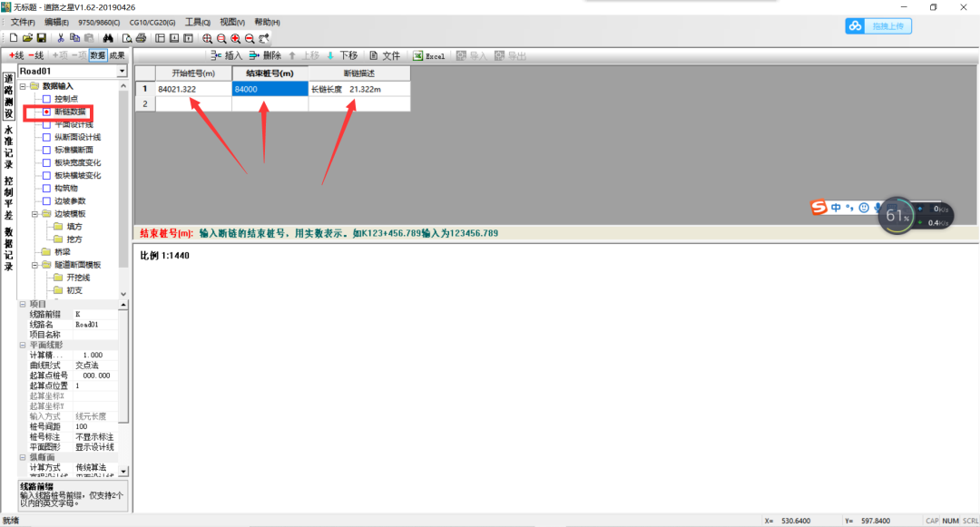
Task: Collapse the 平面线形 property group
Action: 23,345
